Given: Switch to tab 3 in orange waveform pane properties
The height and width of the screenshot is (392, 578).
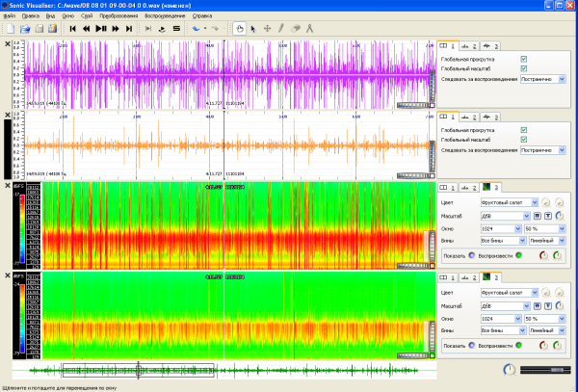Looking at the screenshot, I should pyautogui.click(x=490, y=118).
